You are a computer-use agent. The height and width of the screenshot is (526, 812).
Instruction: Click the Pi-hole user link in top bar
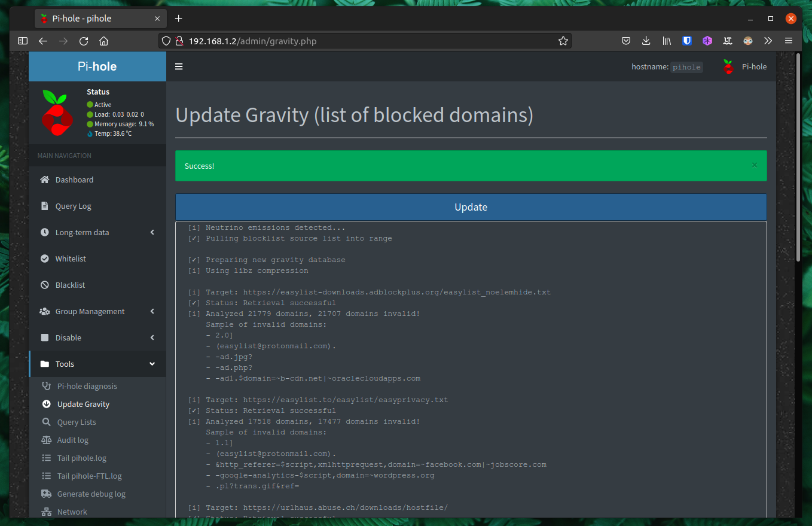pyautogui.click(x=744, y=66)
